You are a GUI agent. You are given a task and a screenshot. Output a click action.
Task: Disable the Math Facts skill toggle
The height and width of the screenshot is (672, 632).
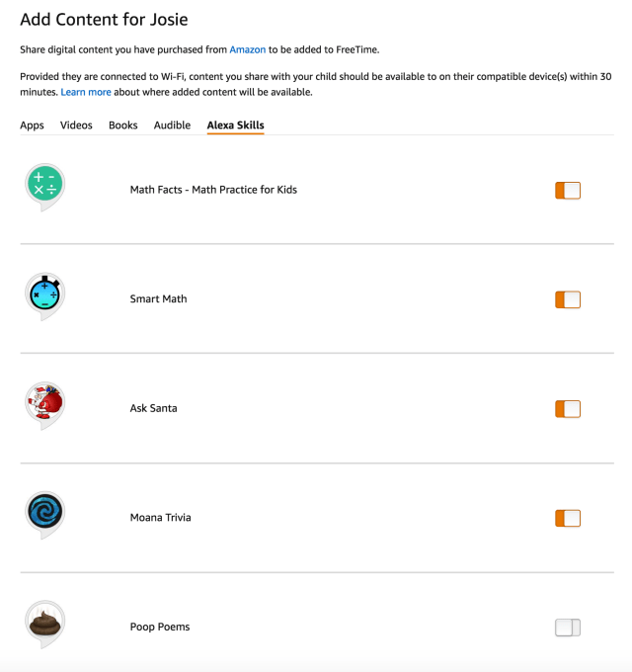pyautogui.click(x=568, y=191)
